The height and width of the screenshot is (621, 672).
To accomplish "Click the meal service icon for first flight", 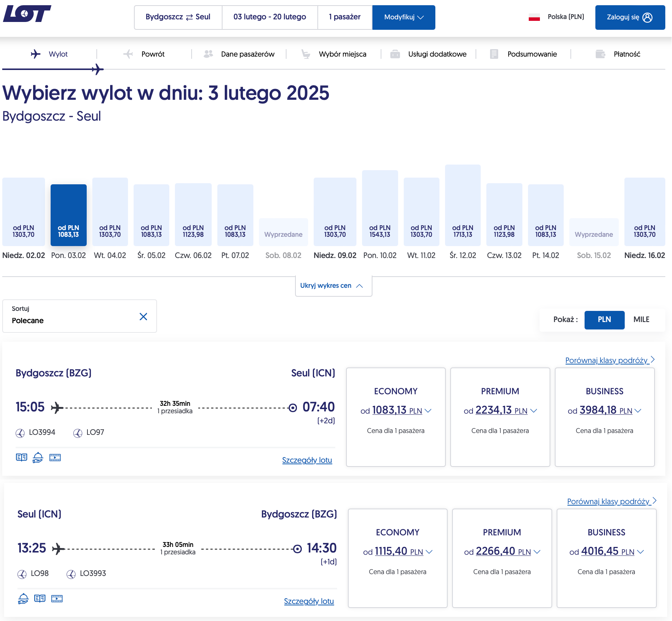I will [x=38, y=457].
